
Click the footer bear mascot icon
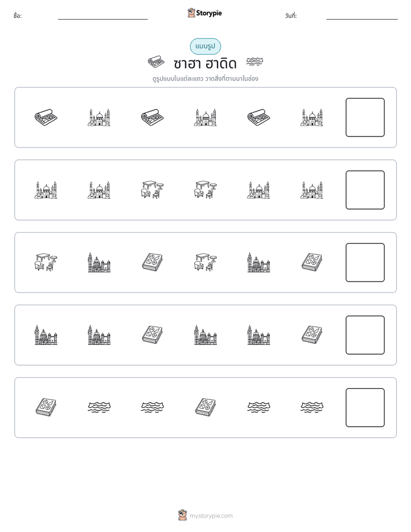click(x=182, y=515)
